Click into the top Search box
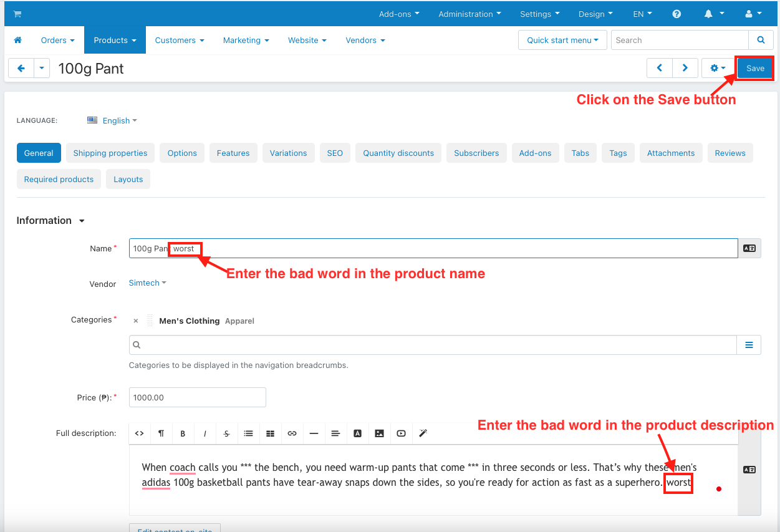 (680, 40)
